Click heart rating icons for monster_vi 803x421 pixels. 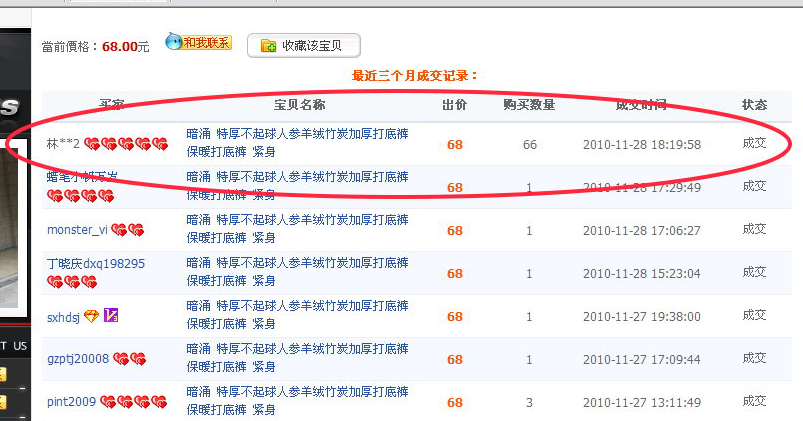128,230
